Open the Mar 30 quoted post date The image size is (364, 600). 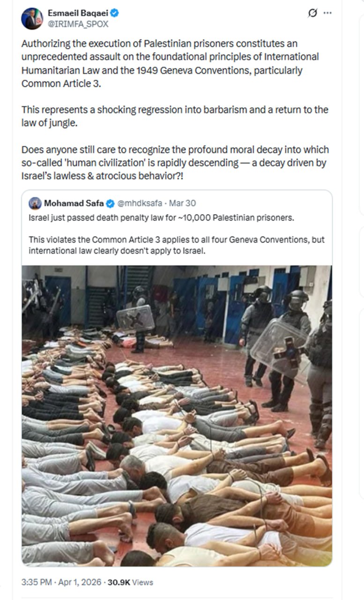[x=183, y=203]
